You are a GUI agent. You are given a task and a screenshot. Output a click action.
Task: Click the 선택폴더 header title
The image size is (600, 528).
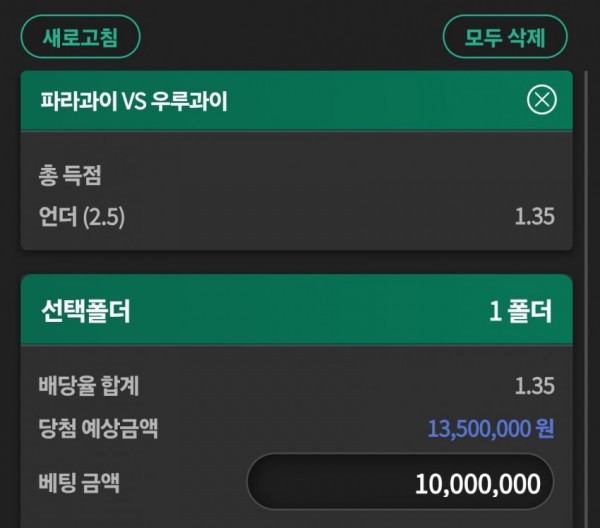pos(85,311)
